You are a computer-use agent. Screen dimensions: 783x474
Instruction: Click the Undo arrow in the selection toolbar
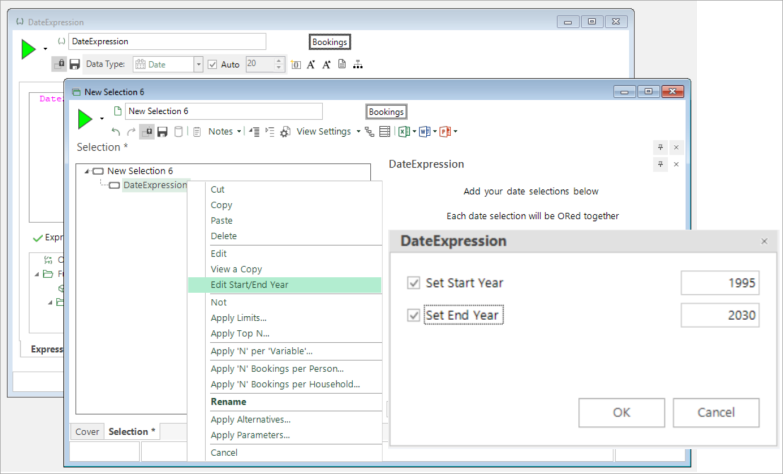[x=115, y=131]
